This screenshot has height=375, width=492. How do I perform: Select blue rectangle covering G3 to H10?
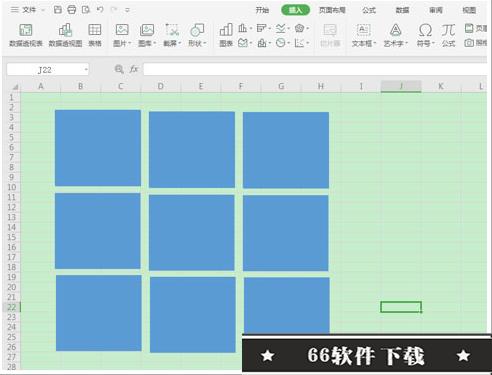click(286, 150)
